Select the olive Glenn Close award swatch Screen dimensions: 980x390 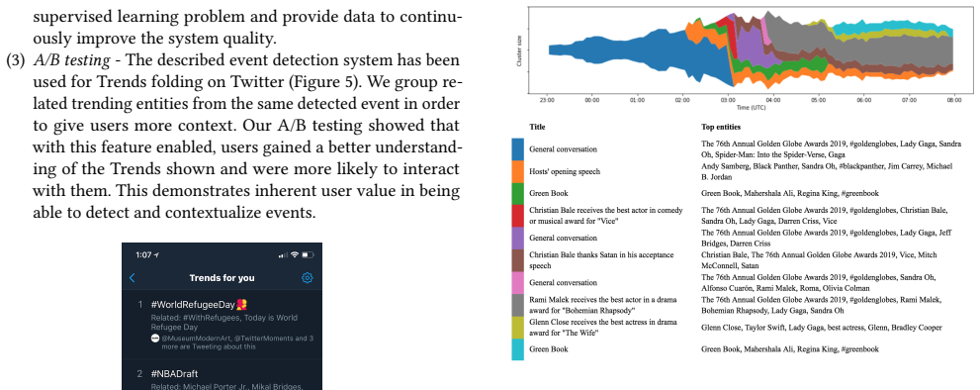pyautogui.click(x=518, y=327)
